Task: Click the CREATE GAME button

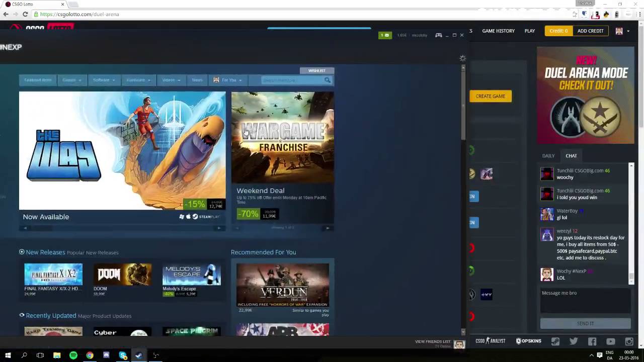Action: pos(491,96)
